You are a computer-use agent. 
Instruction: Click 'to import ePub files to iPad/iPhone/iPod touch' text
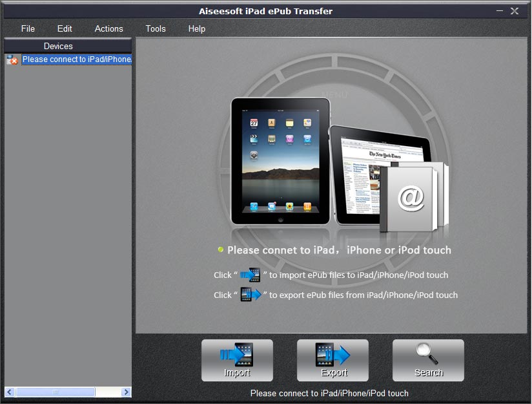coord(358,275)
